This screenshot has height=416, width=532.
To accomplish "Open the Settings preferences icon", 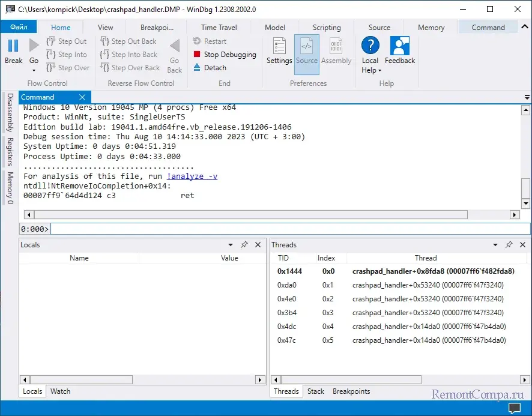I will click(279, 46).
